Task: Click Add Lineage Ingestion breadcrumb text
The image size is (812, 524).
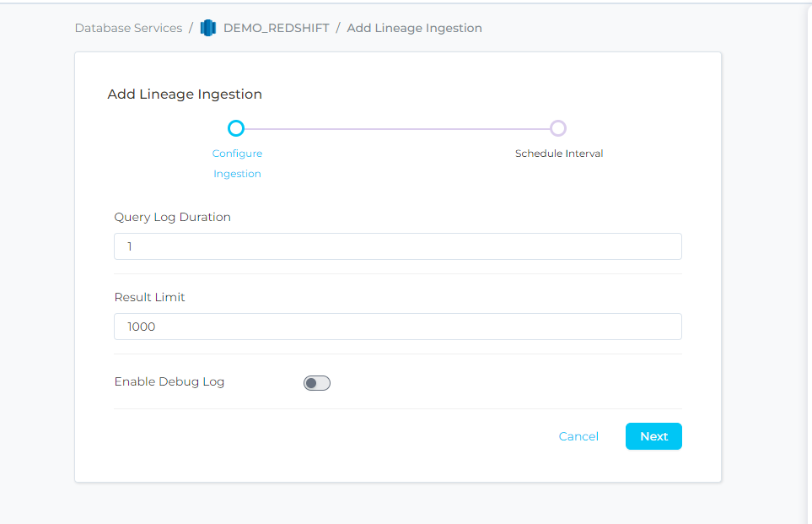Action: (x=414, y=28)
